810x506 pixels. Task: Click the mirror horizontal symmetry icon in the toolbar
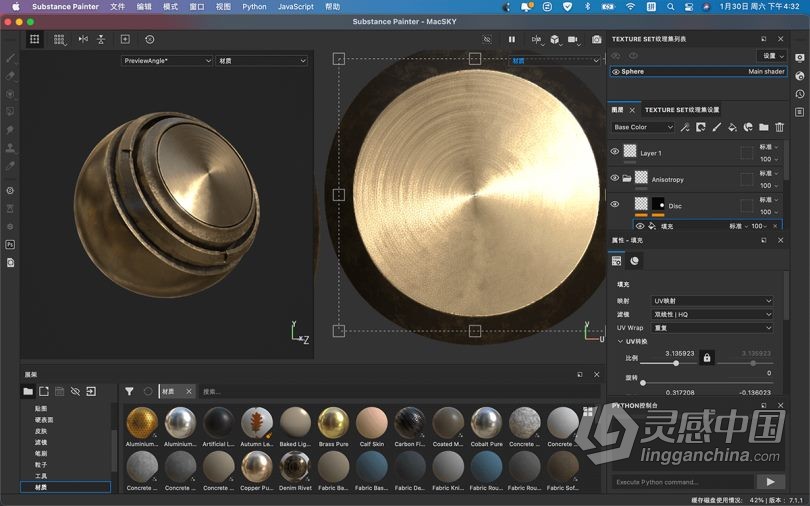click(83, 39)
